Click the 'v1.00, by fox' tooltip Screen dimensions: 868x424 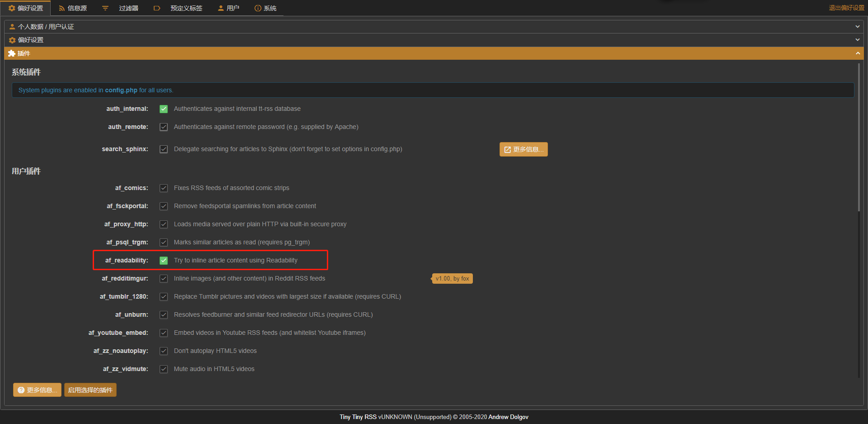(x=453, y=279)
